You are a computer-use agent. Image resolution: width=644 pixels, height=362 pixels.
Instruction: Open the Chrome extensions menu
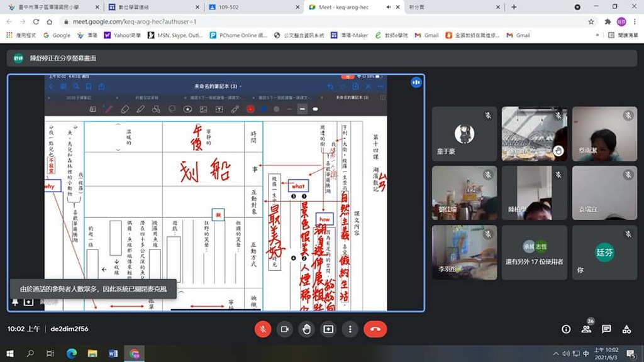608,21
